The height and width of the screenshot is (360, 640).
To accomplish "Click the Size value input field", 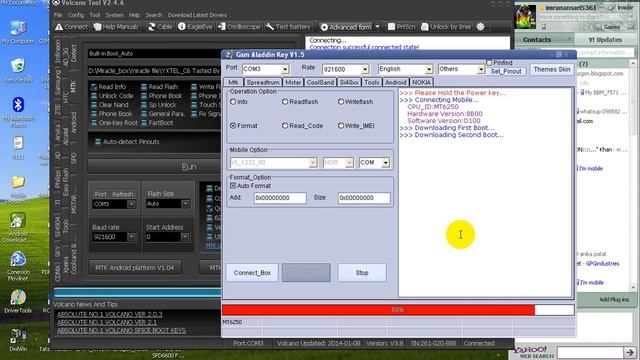I will (364, 198).
